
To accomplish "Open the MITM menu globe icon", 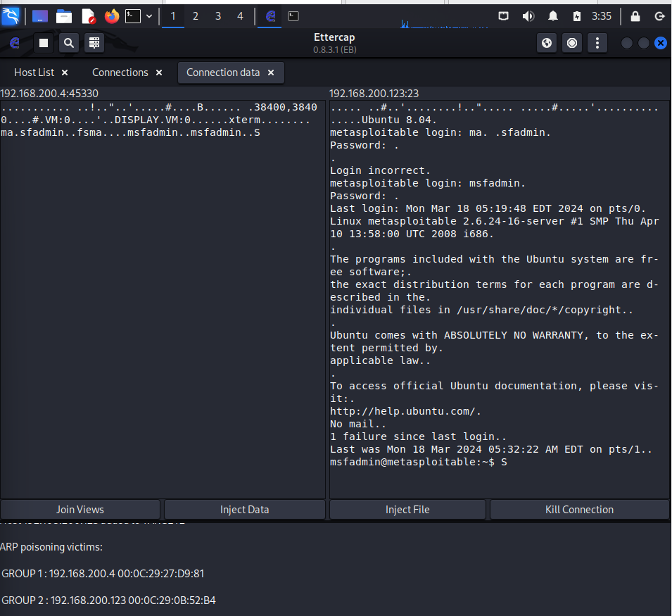I will coord(547,44).
